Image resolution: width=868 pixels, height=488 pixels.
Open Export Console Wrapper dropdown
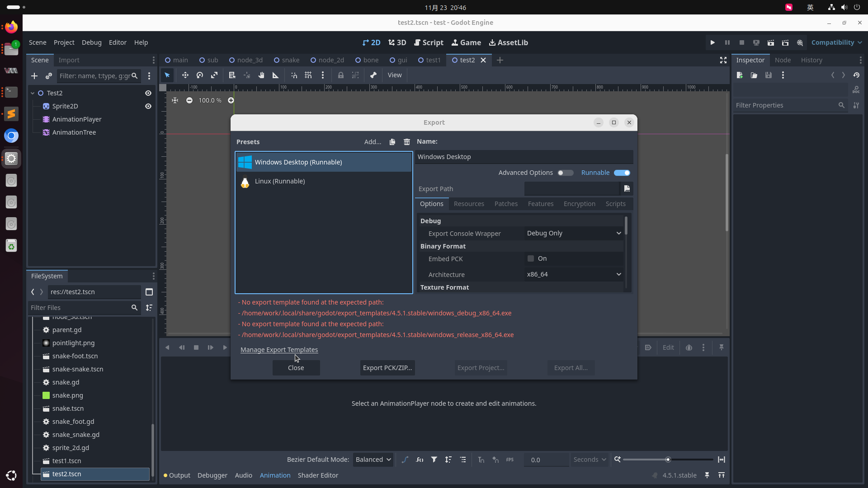coord(574,233)
